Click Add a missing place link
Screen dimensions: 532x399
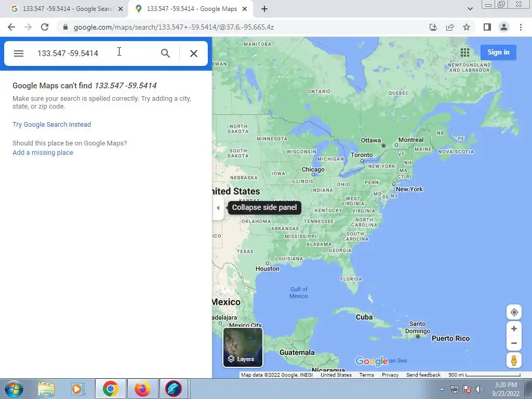click(x=43, y=153)
